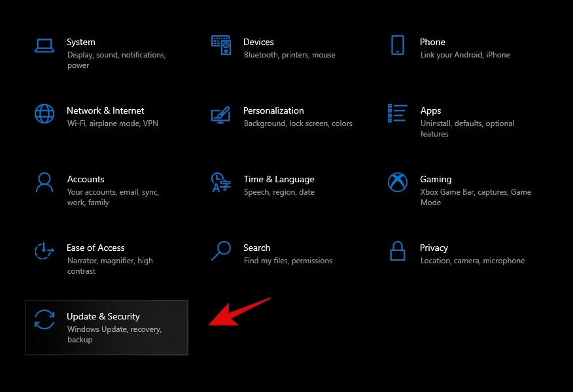573x392 pixels.
Task: Open the Devices settings title
Action: pos(258,42)
